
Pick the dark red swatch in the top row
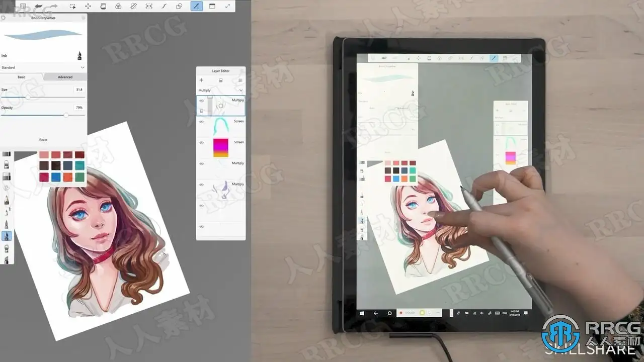[79, 155]
